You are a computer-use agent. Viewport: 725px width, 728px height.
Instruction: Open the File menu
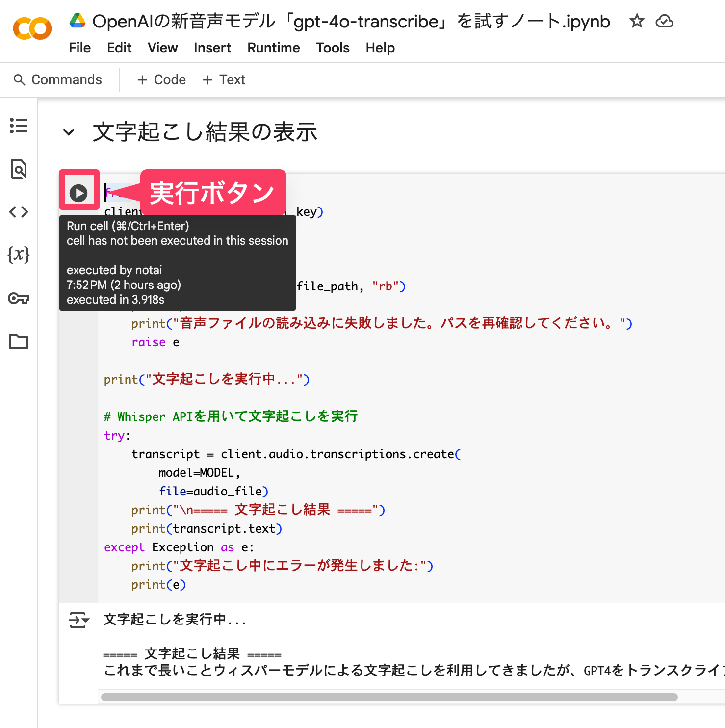(79, 48)
